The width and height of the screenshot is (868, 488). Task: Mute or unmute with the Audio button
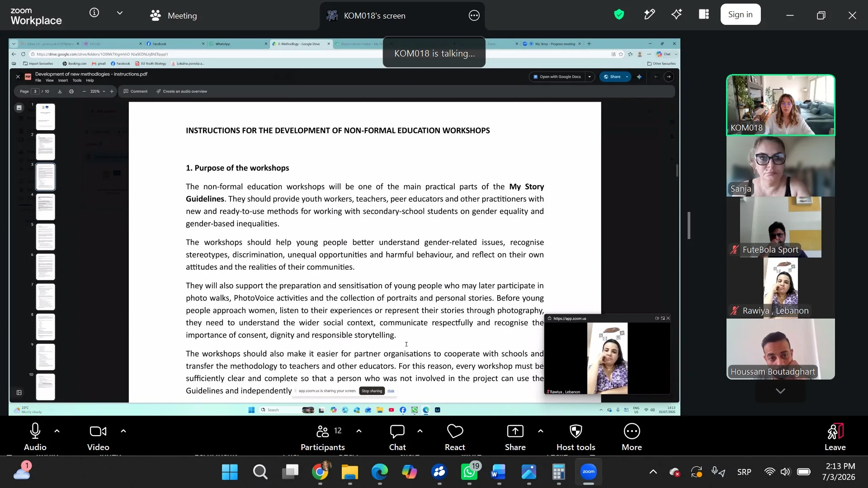click(35, 436)
